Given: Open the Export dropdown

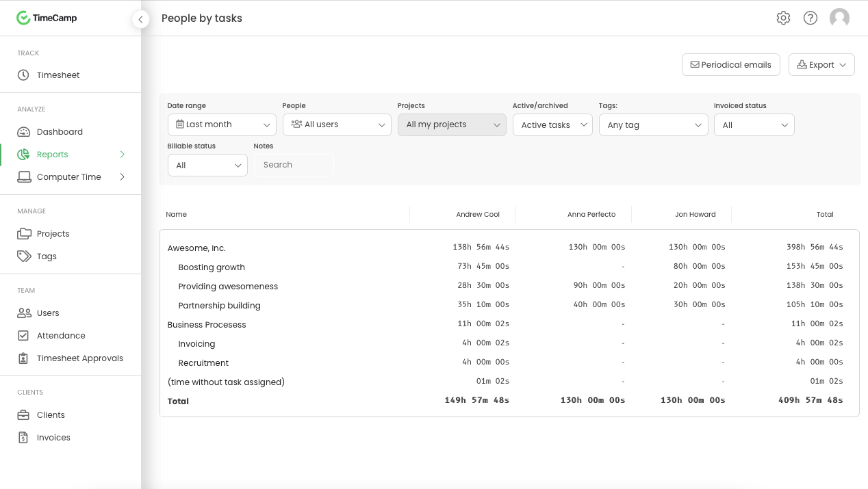Looking at the screenshot, I should click(821, 65).
